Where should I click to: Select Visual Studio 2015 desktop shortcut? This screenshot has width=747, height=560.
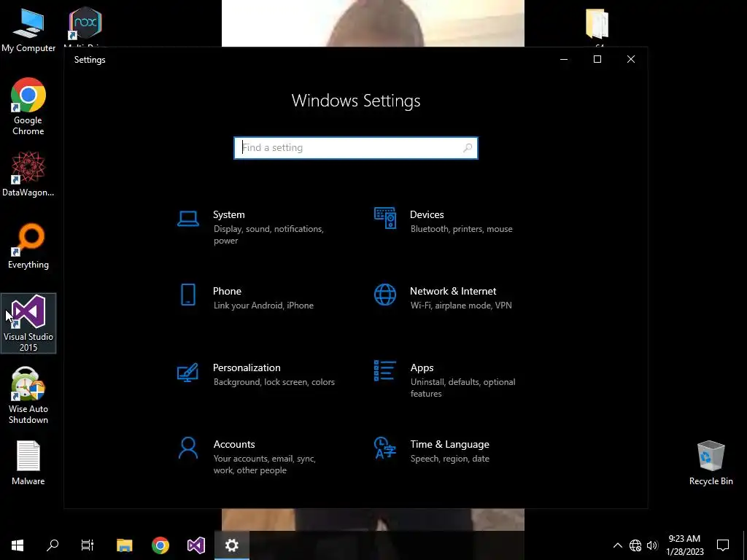click(x=28, y=323)
